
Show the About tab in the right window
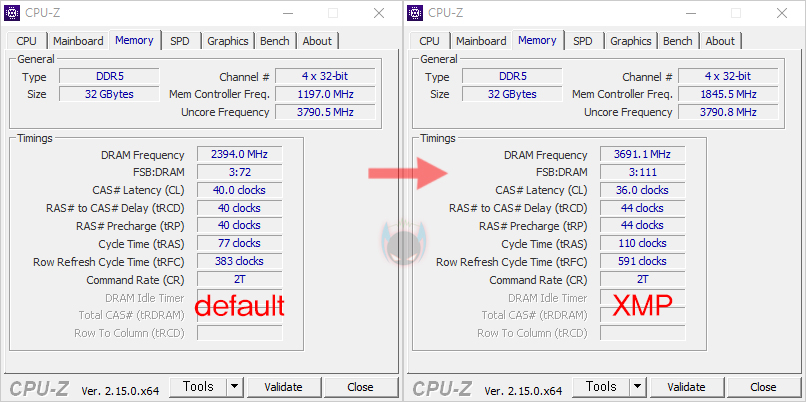coord(720,41)
